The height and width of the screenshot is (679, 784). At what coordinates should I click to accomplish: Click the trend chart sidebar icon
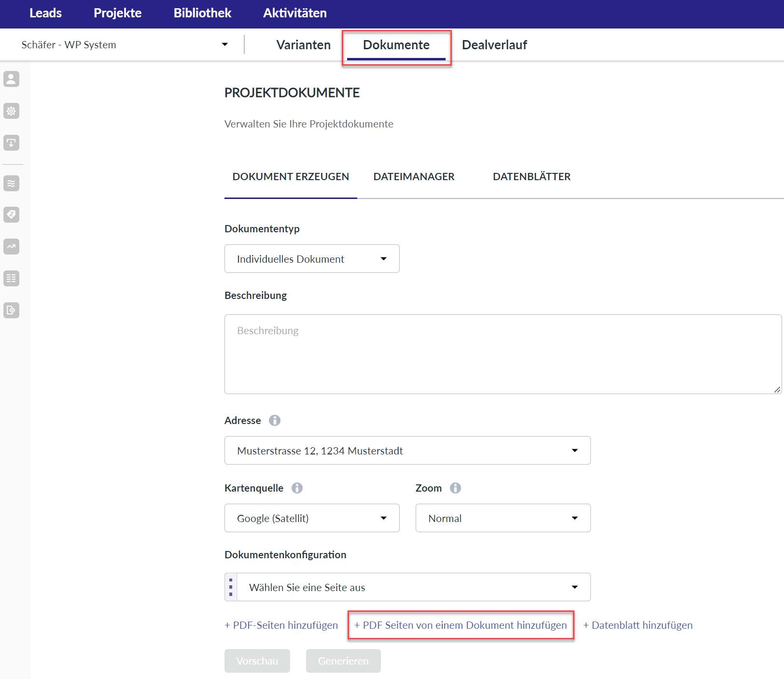(11, 246)
